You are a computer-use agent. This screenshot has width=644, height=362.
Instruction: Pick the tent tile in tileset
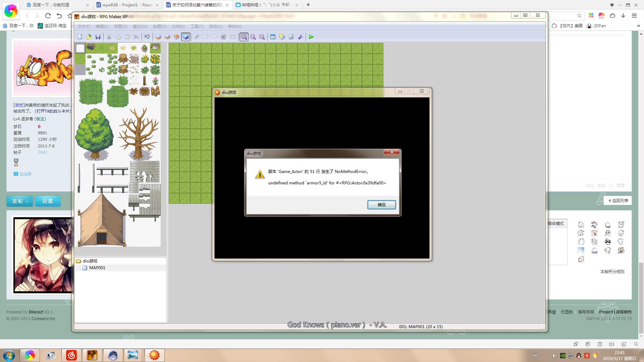tap(102, 220)
